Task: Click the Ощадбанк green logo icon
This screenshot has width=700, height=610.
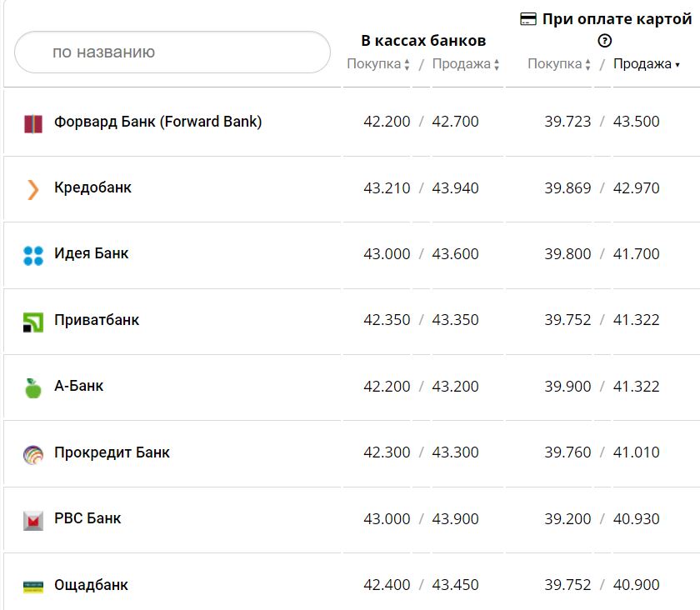Action: point(32,586)
